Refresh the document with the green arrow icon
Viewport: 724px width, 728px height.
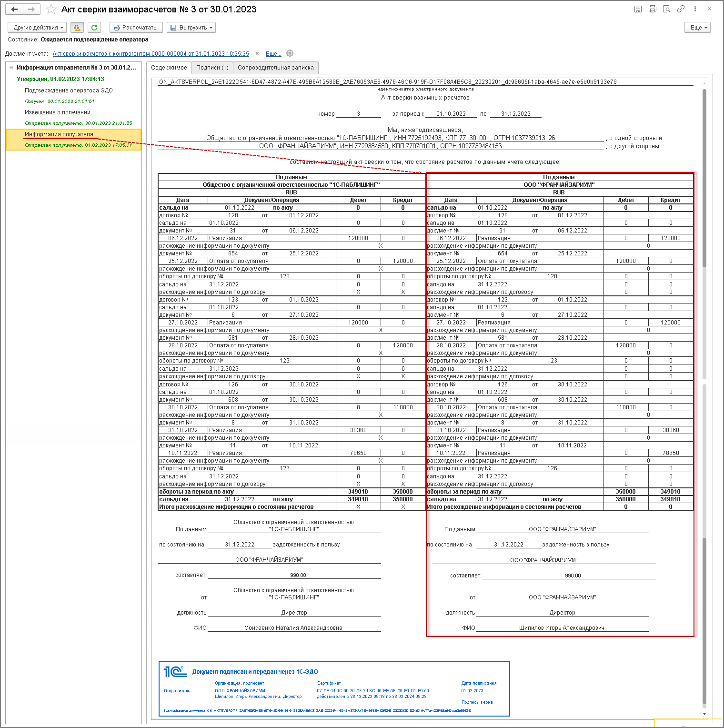[94, 28]
